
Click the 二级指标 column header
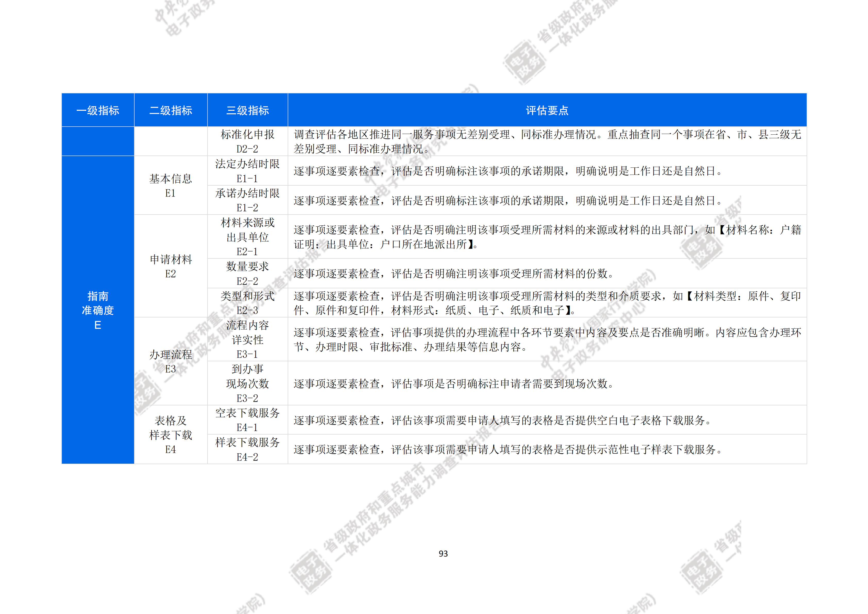point(171,110)
